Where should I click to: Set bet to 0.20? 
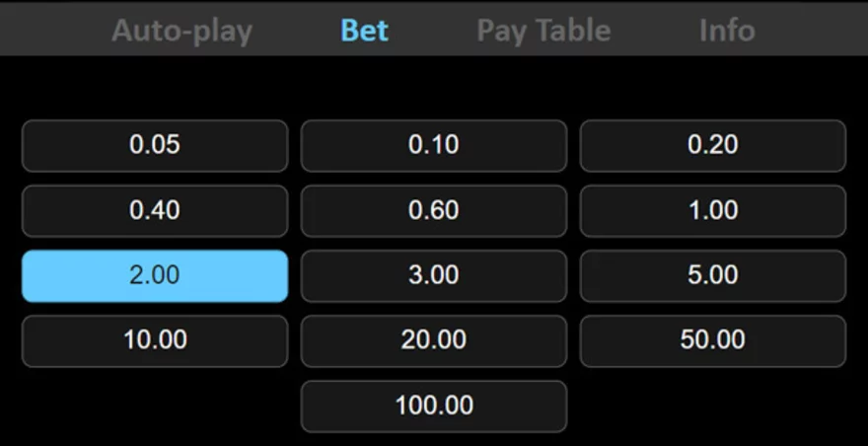712,145
